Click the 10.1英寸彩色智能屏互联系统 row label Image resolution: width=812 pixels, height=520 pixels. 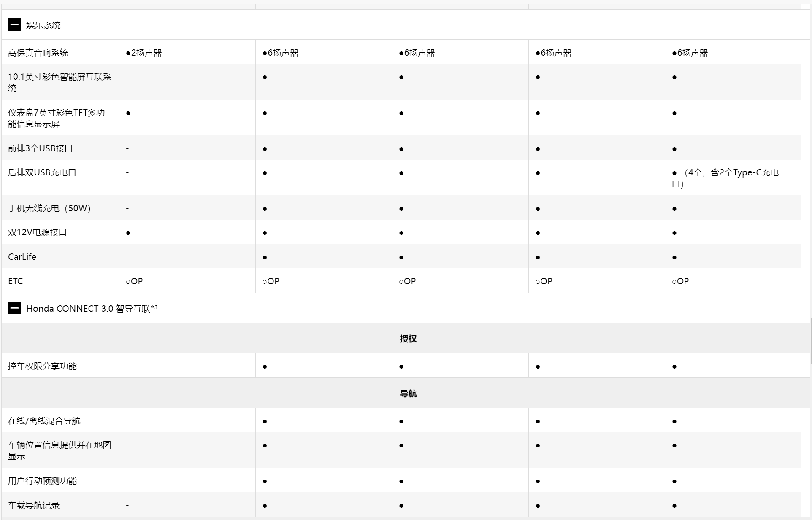coord(60,82)
